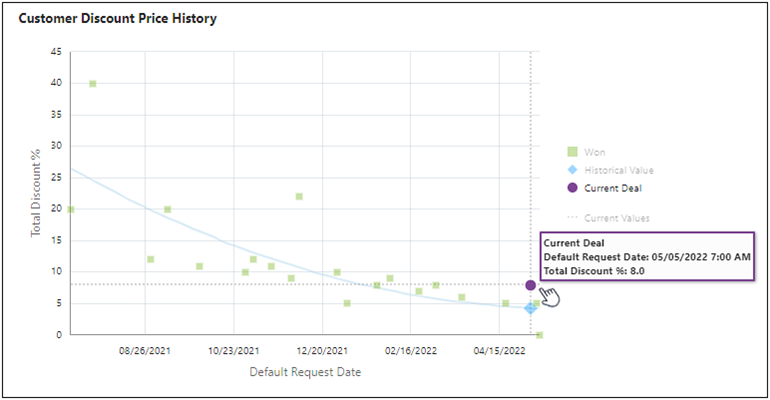Click the Default Request Date axis title

point(304,373)
